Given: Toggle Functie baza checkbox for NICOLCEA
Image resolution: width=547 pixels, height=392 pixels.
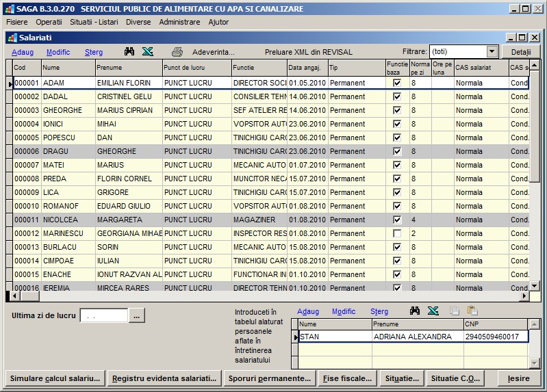Looking at the screenshot, I should 397,220.
